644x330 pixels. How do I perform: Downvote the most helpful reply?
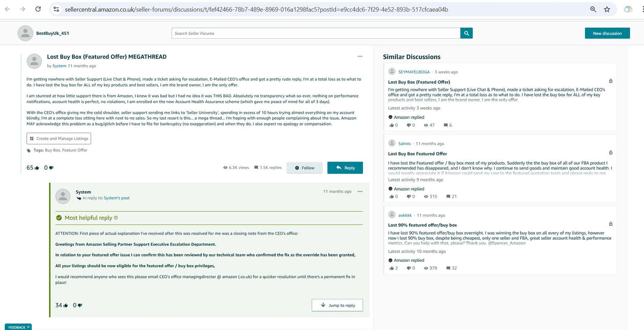tap(80, 305)
